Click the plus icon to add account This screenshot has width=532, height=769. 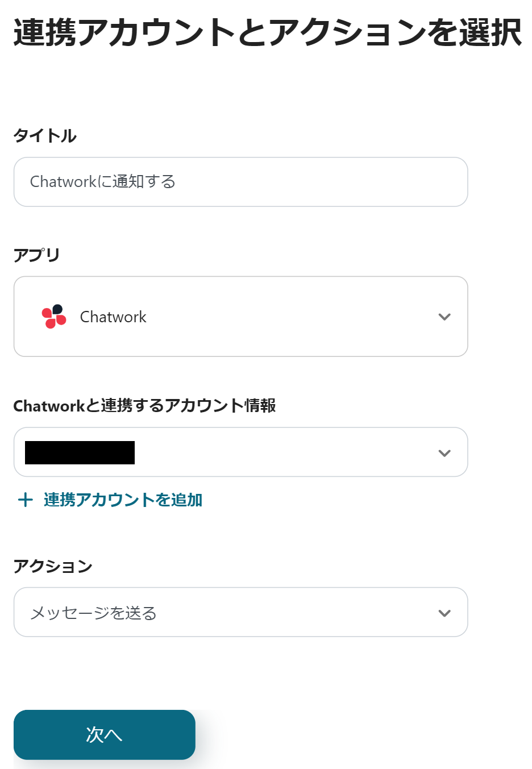pos(25,500)
